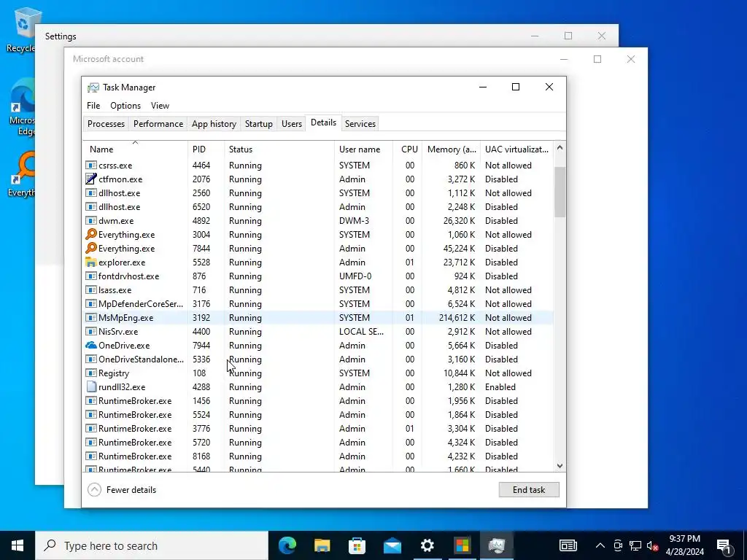Open the File menu in Task Manager
Screen dimensions: 747x560
[93, 106]
